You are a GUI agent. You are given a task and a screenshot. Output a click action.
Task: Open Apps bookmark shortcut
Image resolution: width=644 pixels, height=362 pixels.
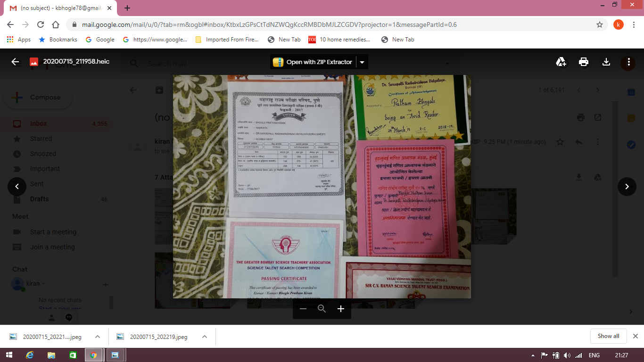19,40
